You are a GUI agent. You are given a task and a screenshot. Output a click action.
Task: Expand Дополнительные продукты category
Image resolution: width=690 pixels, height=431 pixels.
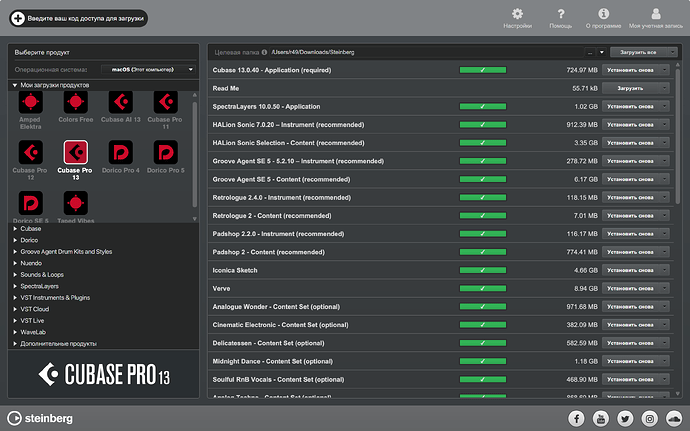pyautogui.click(x=15, y=343)
